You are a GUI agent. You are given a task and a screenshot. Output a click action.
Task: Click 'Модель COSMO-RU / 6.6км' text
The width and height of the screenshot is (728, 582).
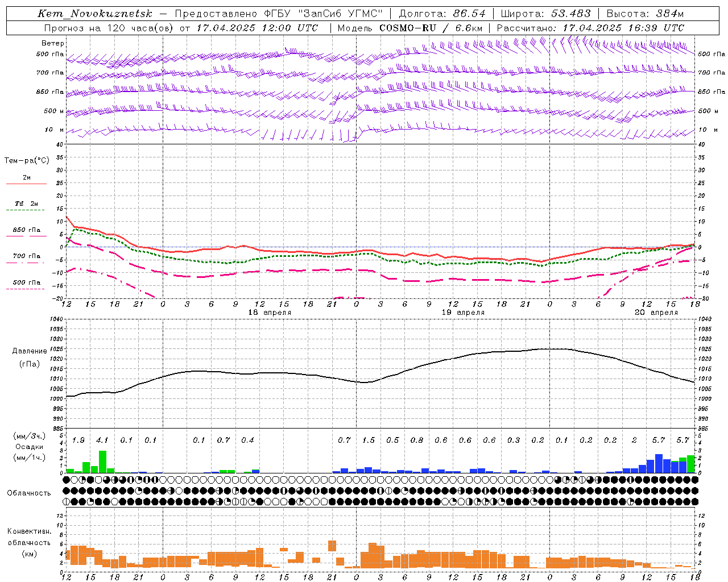(x=410, y=28)
